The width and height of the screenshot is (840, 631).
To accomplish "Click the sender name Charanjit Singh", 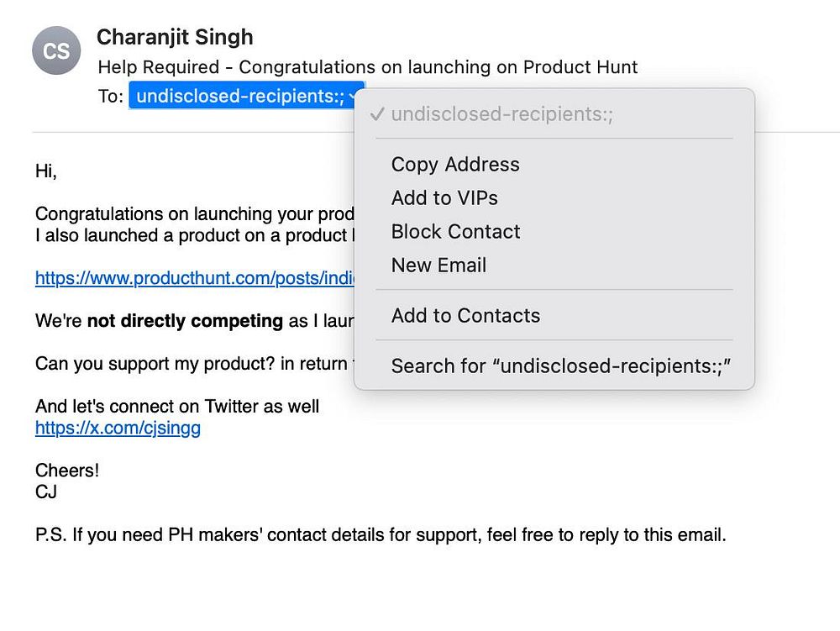I will click(x=175, y=37).
